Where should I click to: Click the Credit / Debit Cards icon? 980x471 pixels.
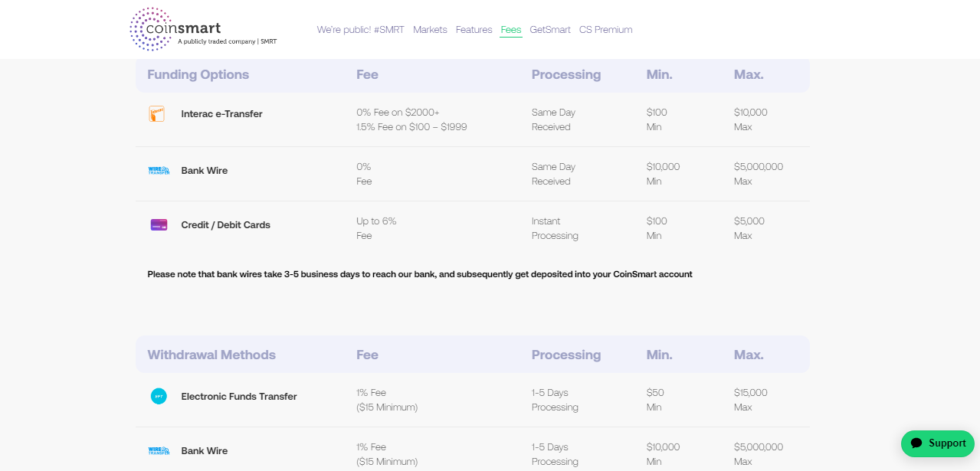[x=159, y=225]
